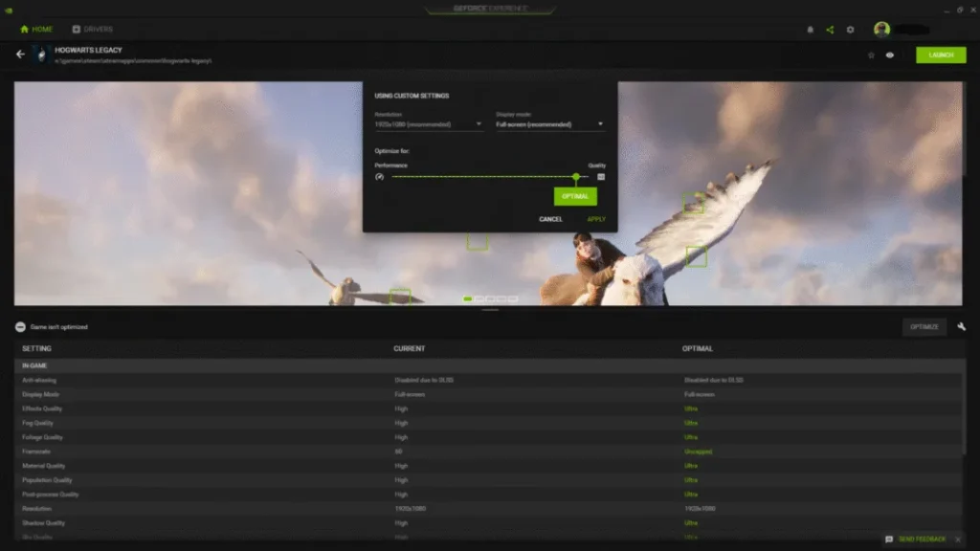Screen dimensions: 980x551
Task: Open the Resolution dropdown
Action: (429, 124)
